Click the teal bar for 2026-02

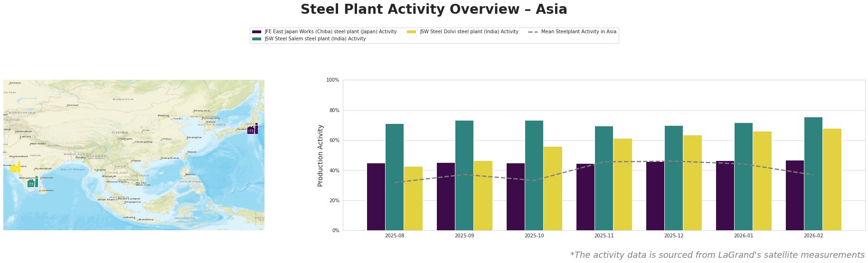[813, 174]
